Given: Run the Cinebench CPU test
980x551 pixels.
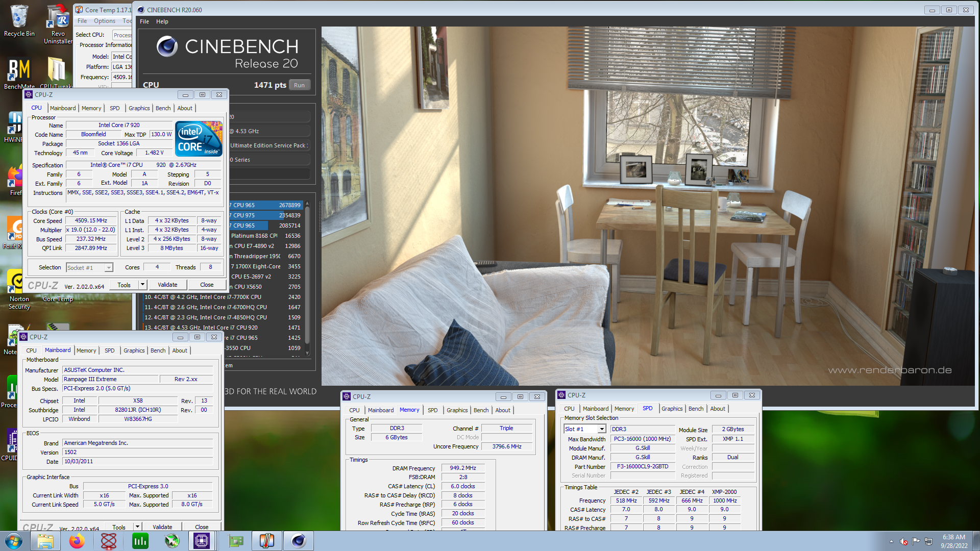Looking at the screenshot, I should coord(300,85).
